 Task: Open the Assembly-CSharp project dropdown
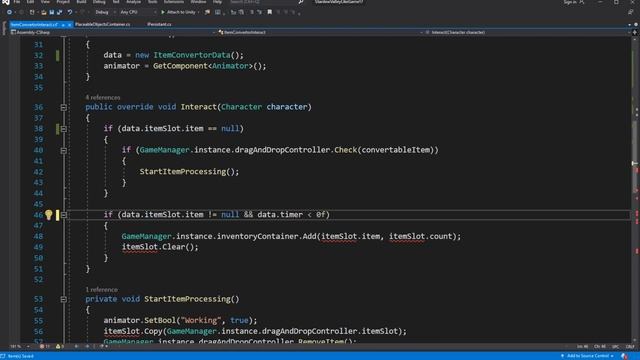tap(113, 32)
